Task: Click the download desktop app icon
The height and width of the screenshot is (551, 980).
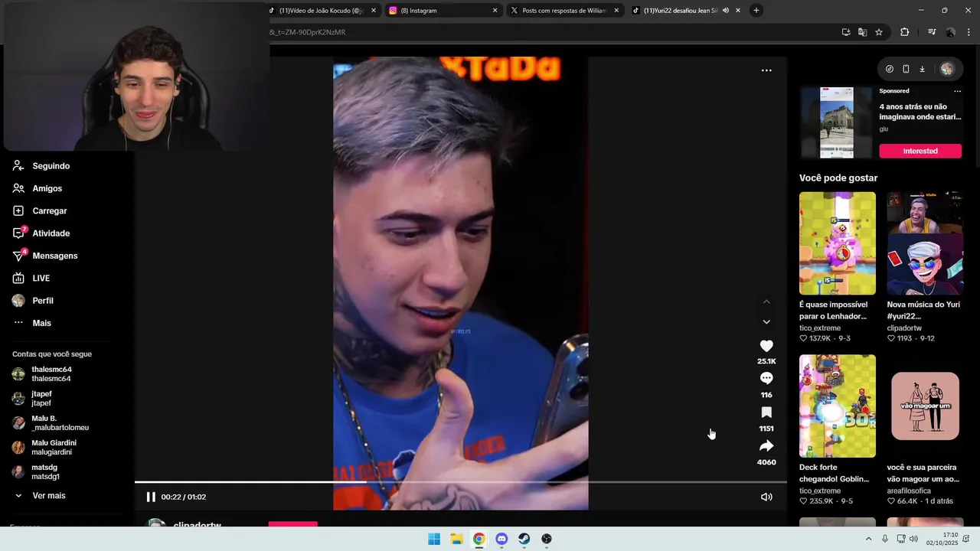Action: tap(923, 69)
